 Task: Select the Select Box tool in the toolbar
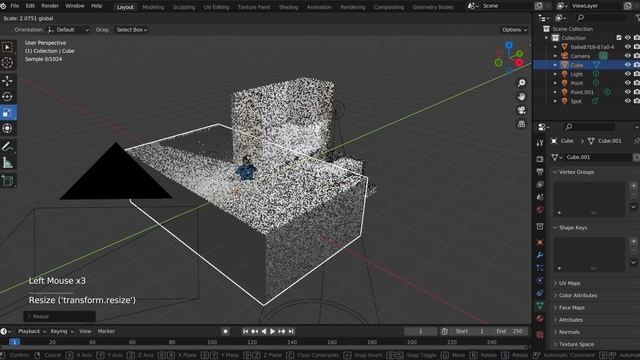coord(7,47)
